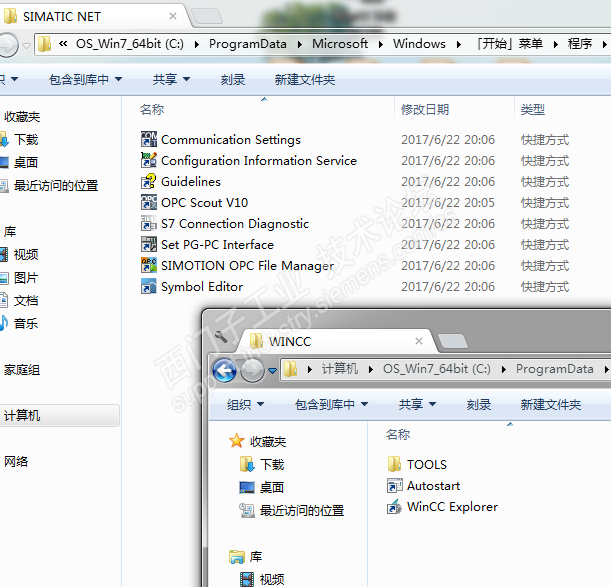Expand the arrow after Microsoft in SIMATIC NET path

pyautogui.click(x=380, y=44)
